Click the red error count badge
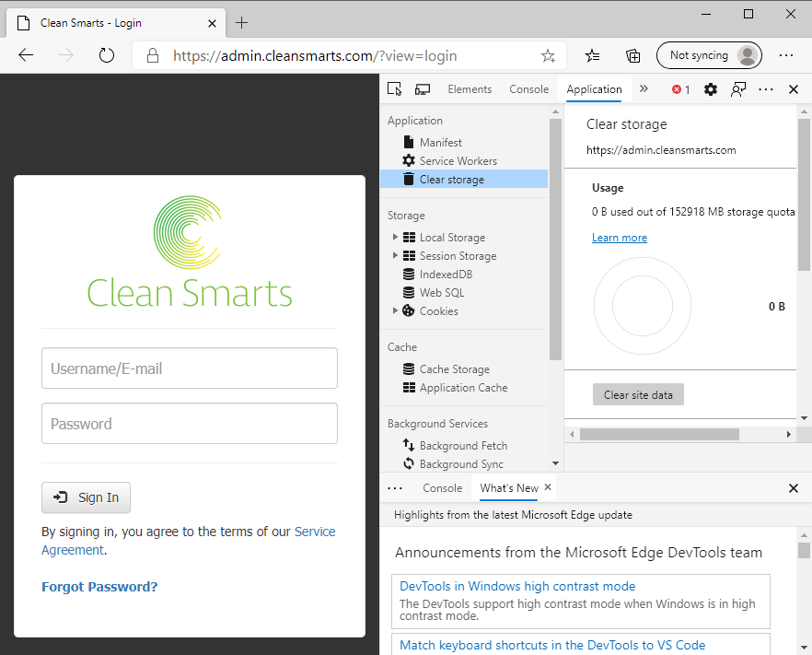Screen dimensions: 812x655 680,89
